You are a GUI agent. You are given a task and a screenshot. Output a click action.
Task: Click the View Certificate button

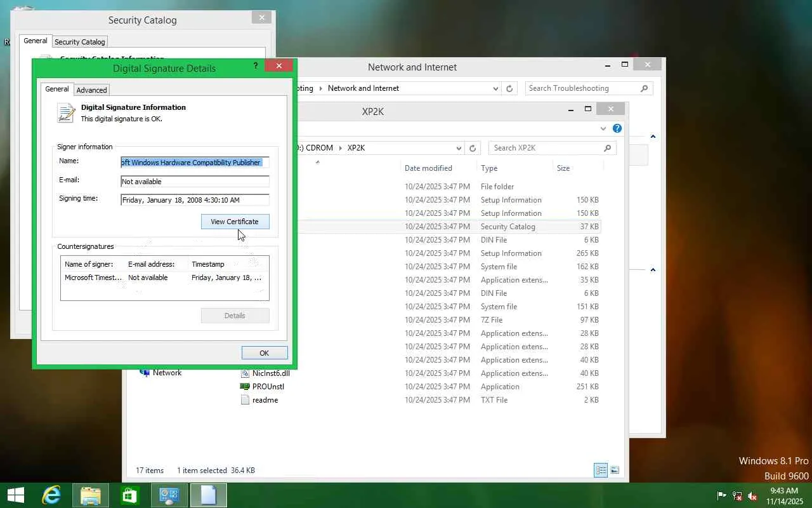pyautogui.click(x=235, y=222)
